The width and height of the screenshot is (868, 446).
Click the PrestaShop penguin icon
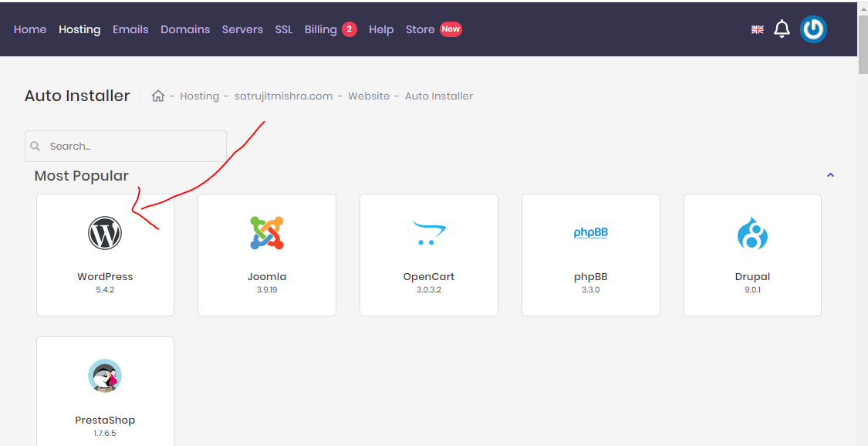105,376
